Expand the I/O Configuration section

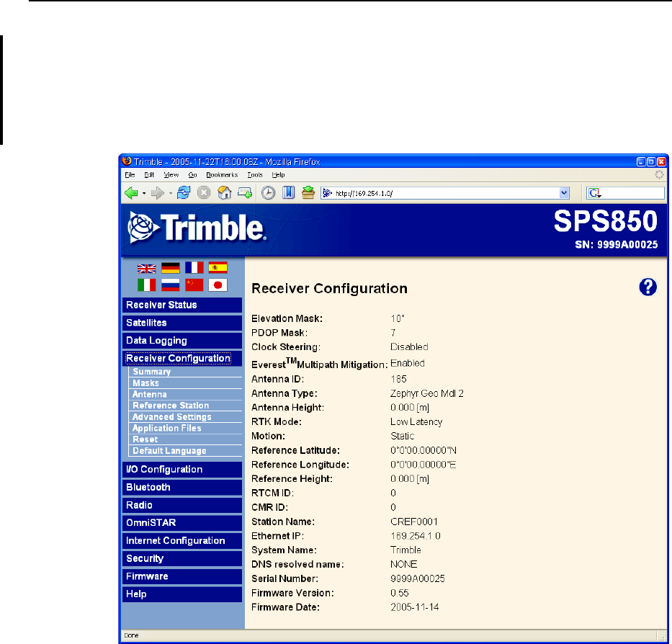coord(182,470)
